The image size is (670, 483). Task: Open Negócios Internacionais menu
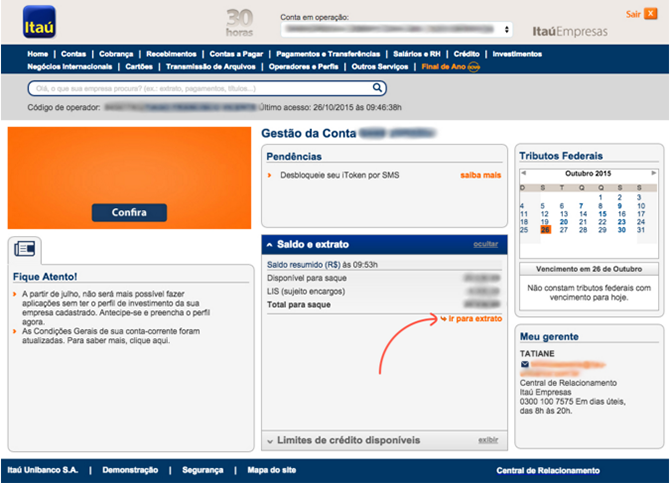(x=70, y=67)
